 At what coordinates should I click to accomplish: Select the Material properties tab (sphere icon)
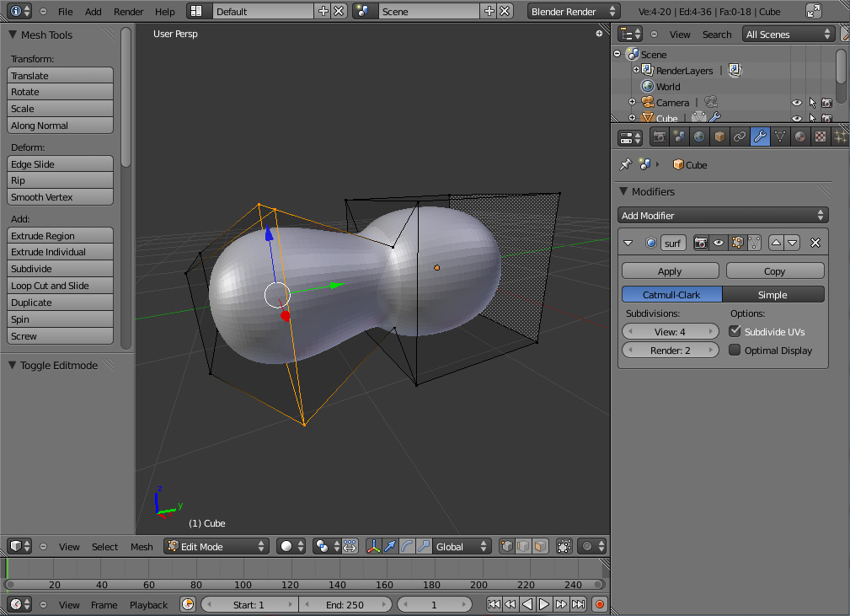(x=800, y=137)
